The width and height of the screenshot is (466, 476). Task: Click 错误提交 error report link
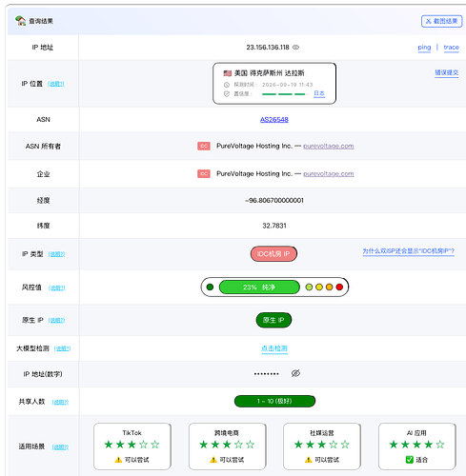pos(447,72)
